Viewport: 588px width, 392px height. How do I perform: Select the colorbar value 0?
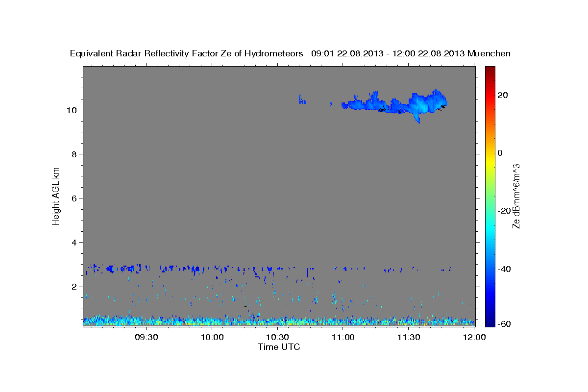(x=500, y=153)
